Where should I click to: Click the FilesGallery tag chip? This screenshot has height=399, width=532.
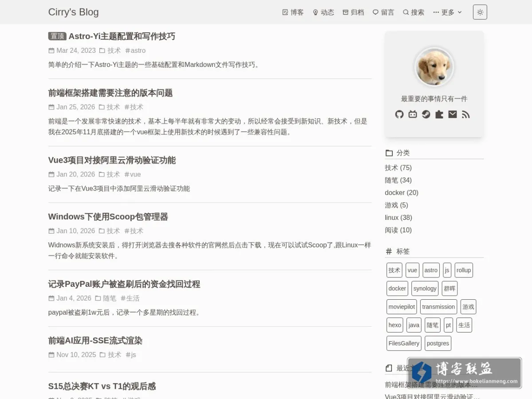point(404,343)
